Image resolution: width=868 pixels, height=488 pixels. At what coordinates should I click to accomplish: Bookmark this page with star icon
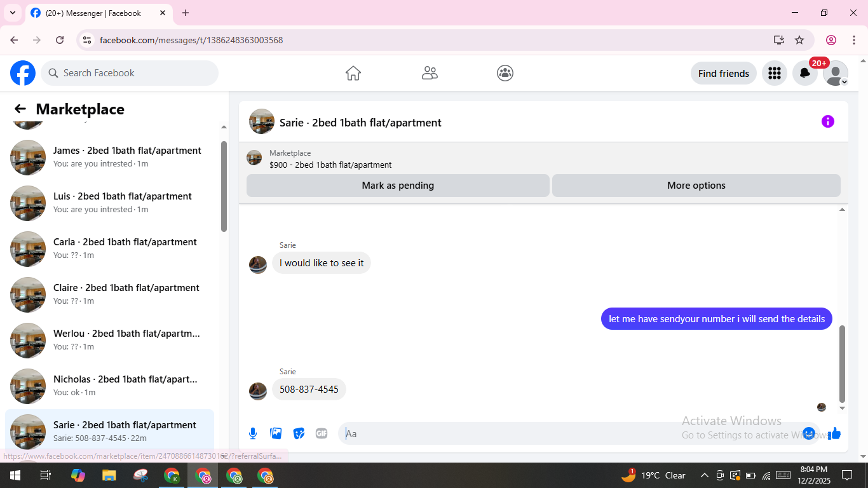tap(799, 40)
